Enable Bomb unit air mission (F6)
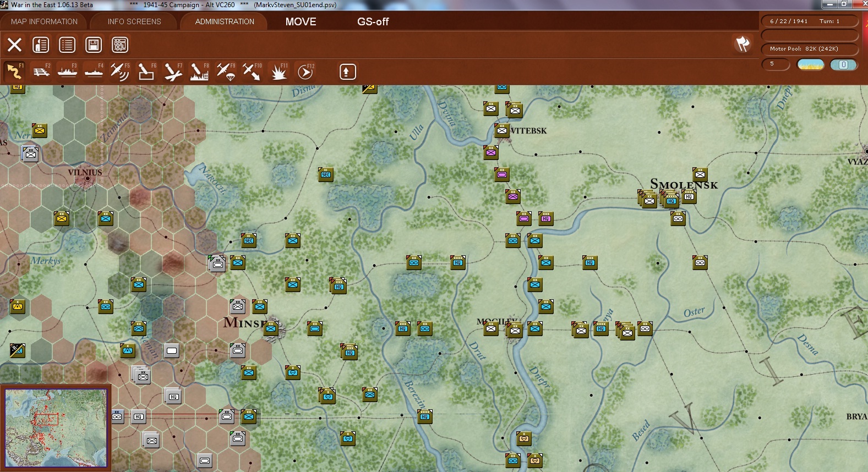The height and width of the screenshot is (472, 868). [146, 72]
